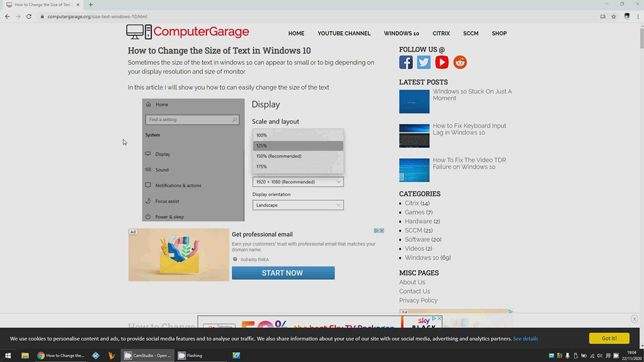Open the WINDOWS 10 menu item
Screen dimensions: 644x362
[x=401, y=33]
